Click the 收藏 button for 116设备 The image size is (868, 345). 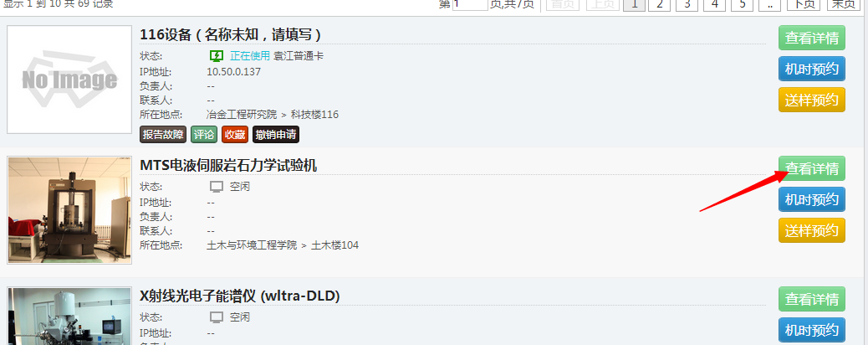235,134
